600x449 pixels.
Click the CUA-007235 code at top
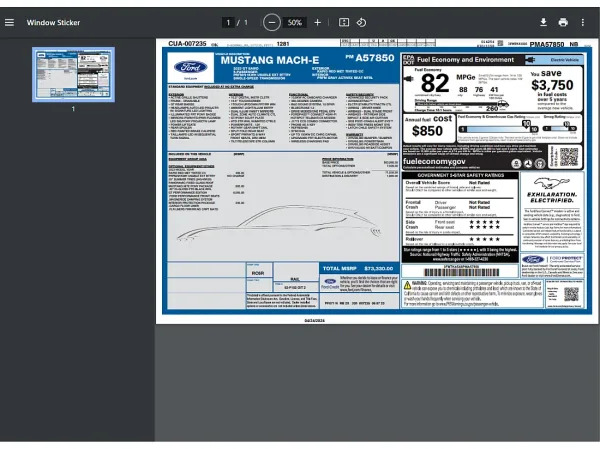[x=187, y=44]
